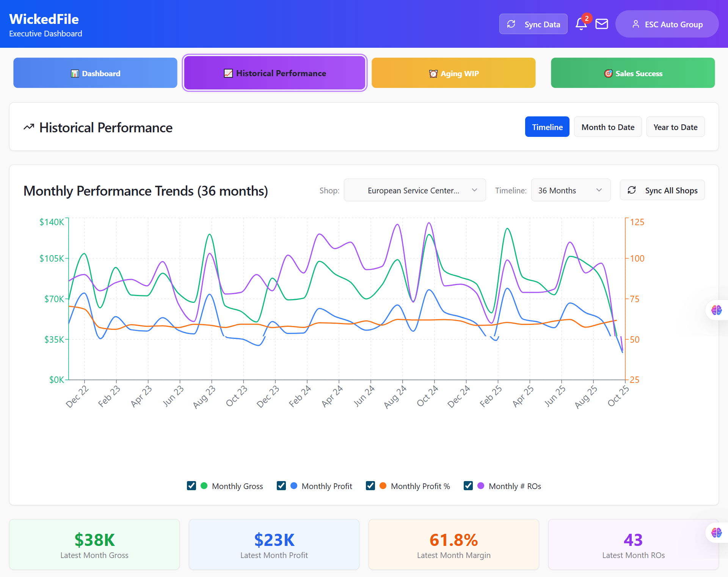728x577 pixels.
Task: Click the trend arrow icon beside Historical Performance heading
Action: point(29,127)
